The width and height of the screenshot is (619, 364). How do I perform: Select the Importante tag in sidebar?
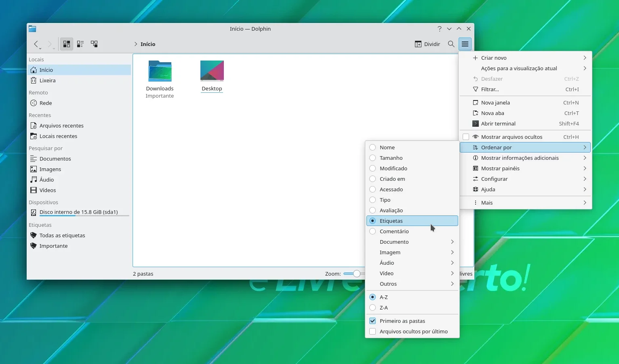pos(79,246)
